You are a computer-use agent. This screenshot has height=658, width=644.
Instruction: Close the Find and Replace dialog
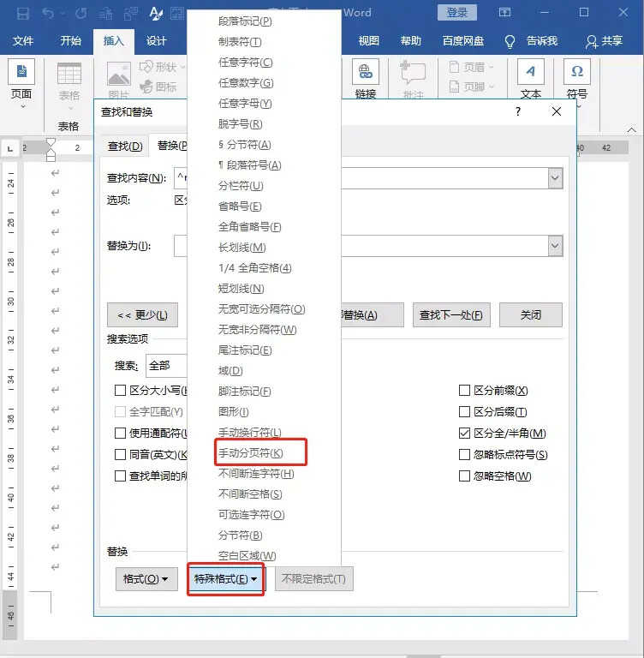[x=557, y=111]
